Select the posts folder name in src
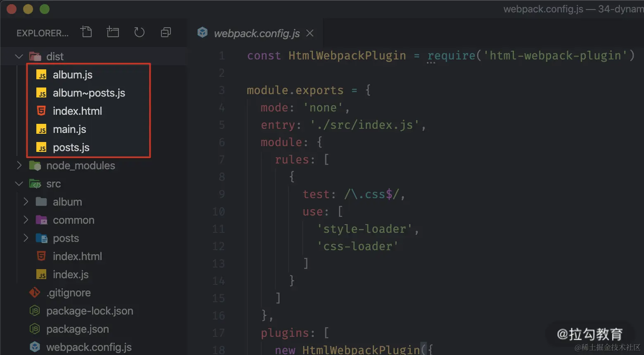This screenshot has height=355, width=644. click(66, 239)
